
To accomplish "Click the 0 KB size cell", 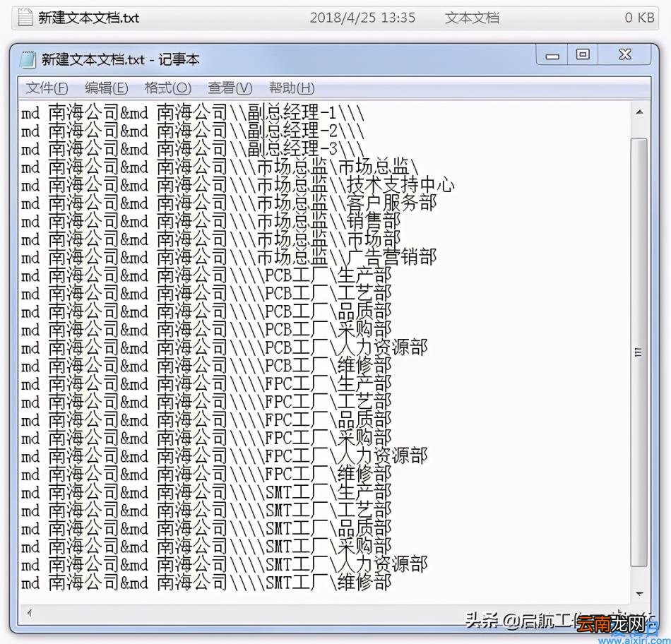I will pyautogui.click(x=639, y=18).
